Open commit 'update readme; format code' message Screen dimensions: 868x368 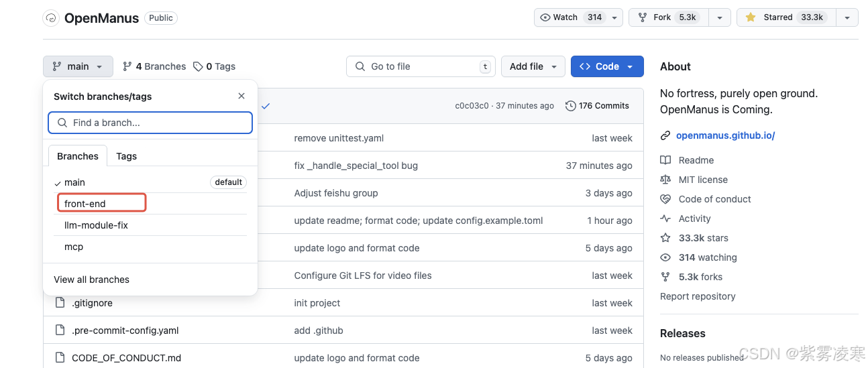click(419, 221)
